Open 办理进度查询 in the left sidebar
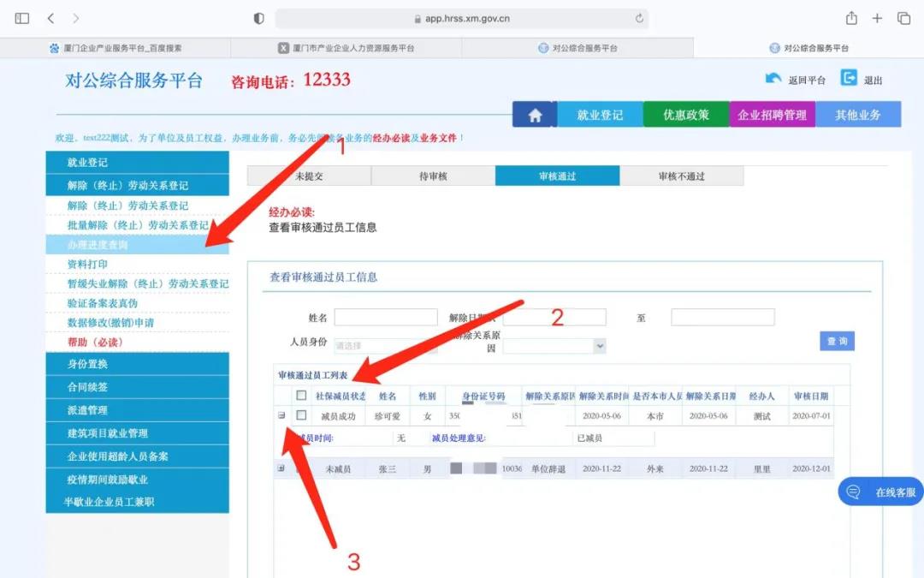 [x=98, y=245]
